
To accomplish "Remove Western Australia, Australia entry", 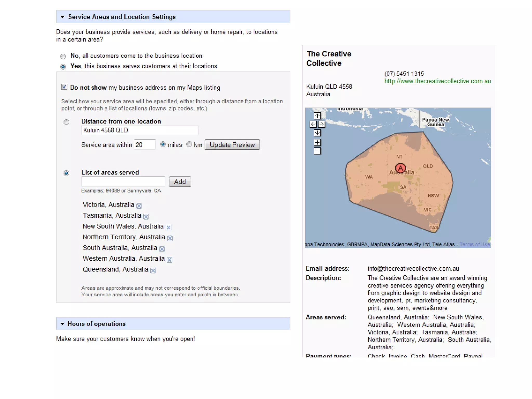I will [169, 260].
